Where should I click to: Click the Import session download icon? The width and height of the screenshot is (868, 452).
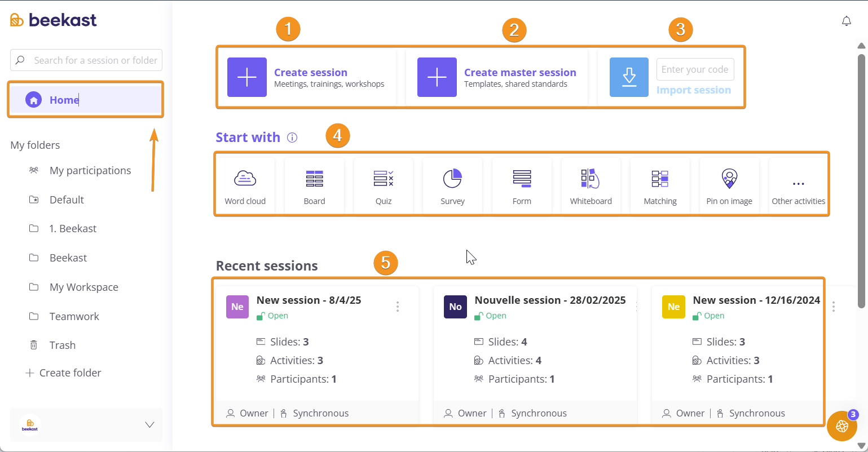pyautogui.click(x=629, y=77)
